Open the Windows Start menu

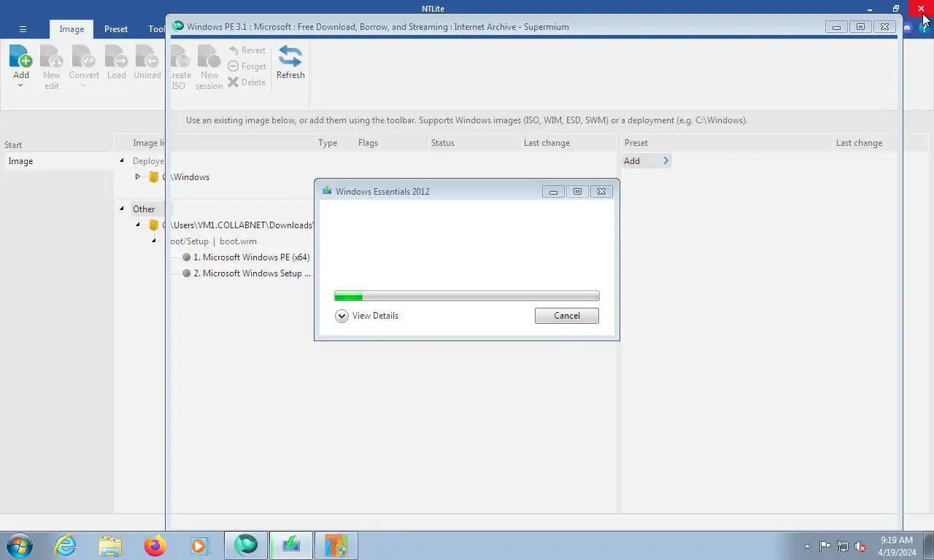click(20, 545)
